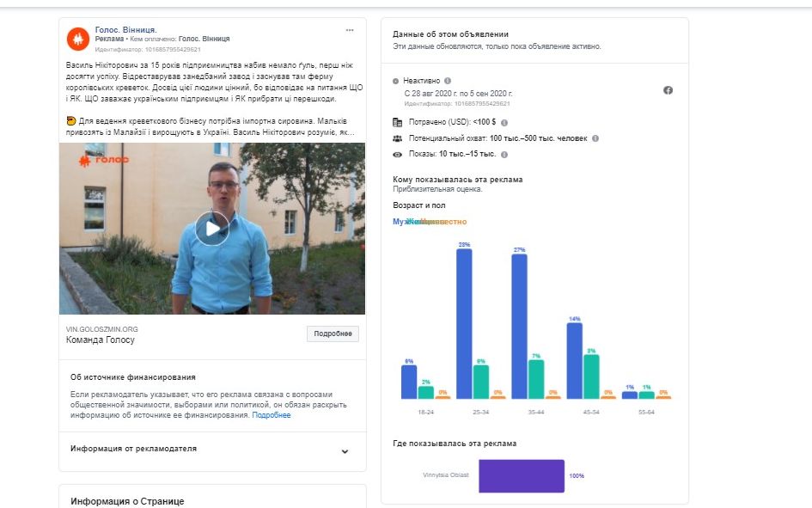This screenshot has width=812, height=508.
Task: Click the money icon by Потрачено
Action: pos(397,123)
